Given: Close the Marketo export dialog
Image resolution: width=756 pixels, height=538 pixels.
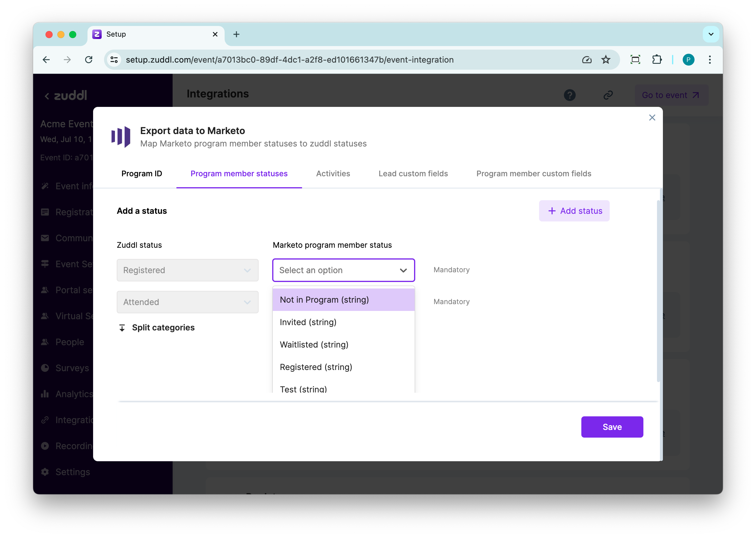Looking at the screenshot, I should coord(652,118).
